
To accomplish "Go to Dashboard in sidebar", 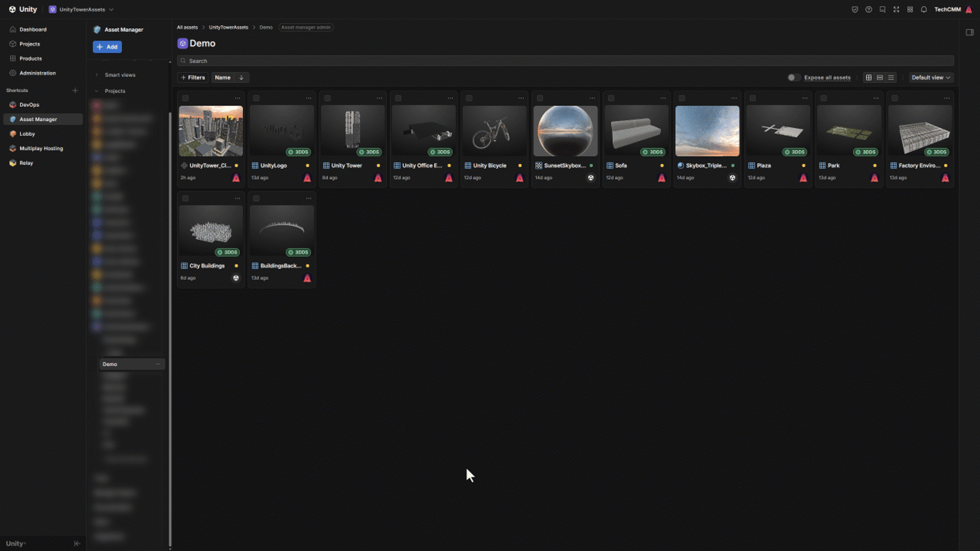I will point(33,29).
